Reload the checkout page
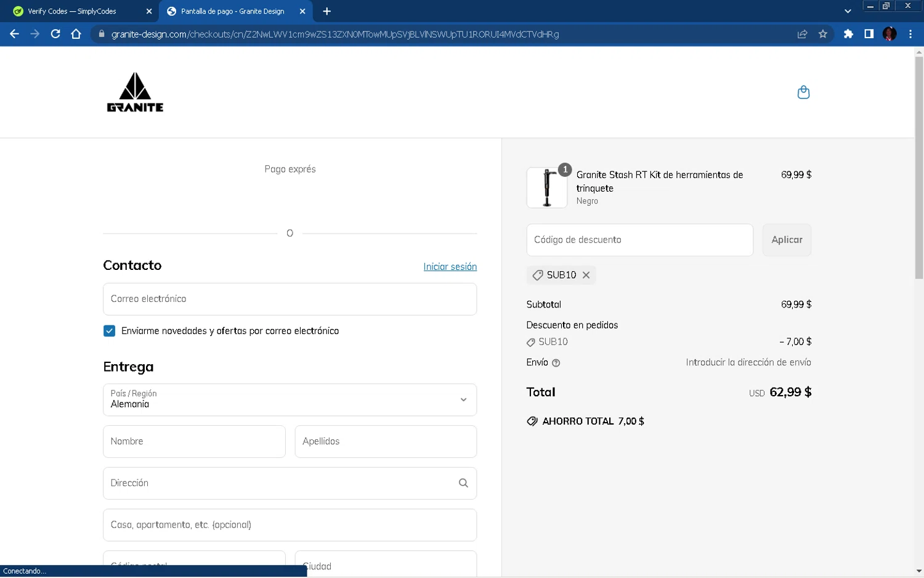 click(55, 34)
